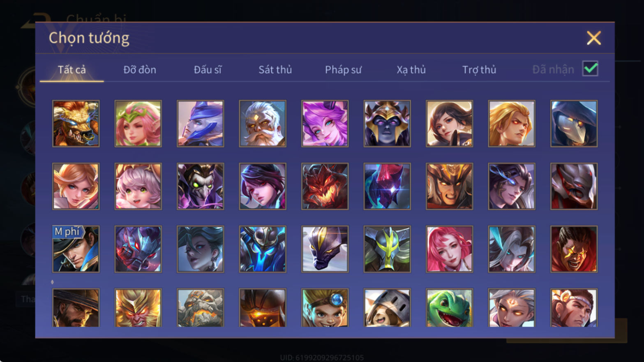Select the stone golem hero portrait

tap(201, 308)
